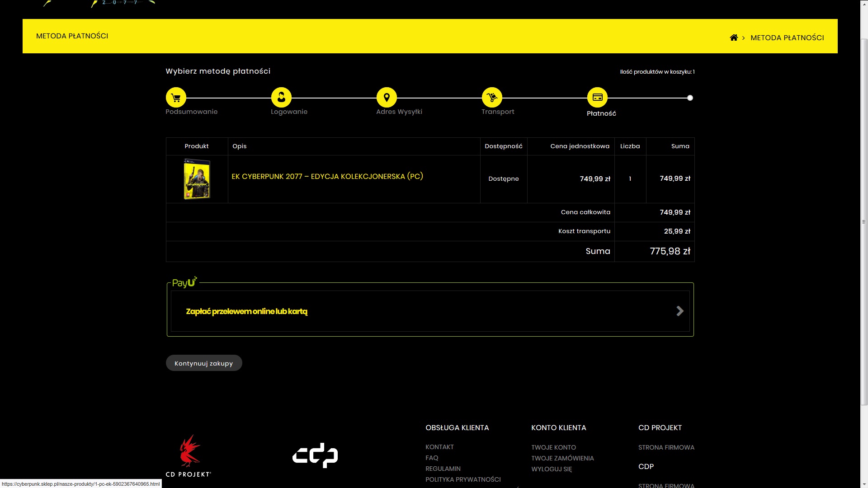Click the transport cost '25,99 zł'

(677, 231)
